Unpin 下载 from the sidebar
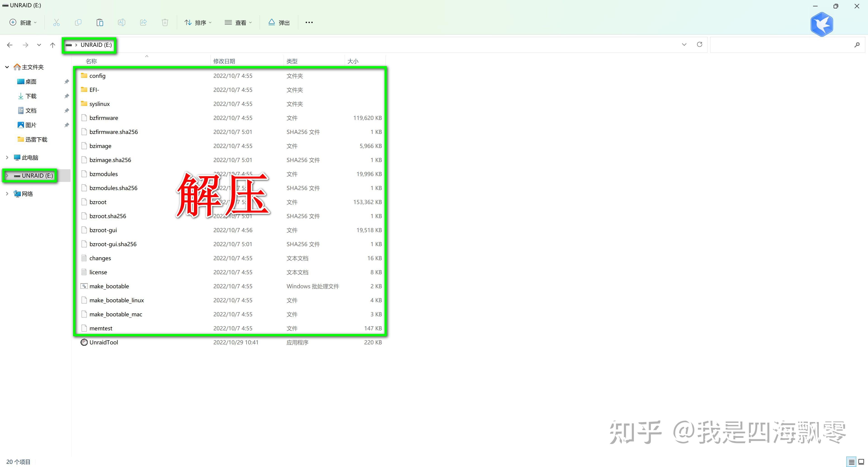868x467 pixels. click(66, 96)
